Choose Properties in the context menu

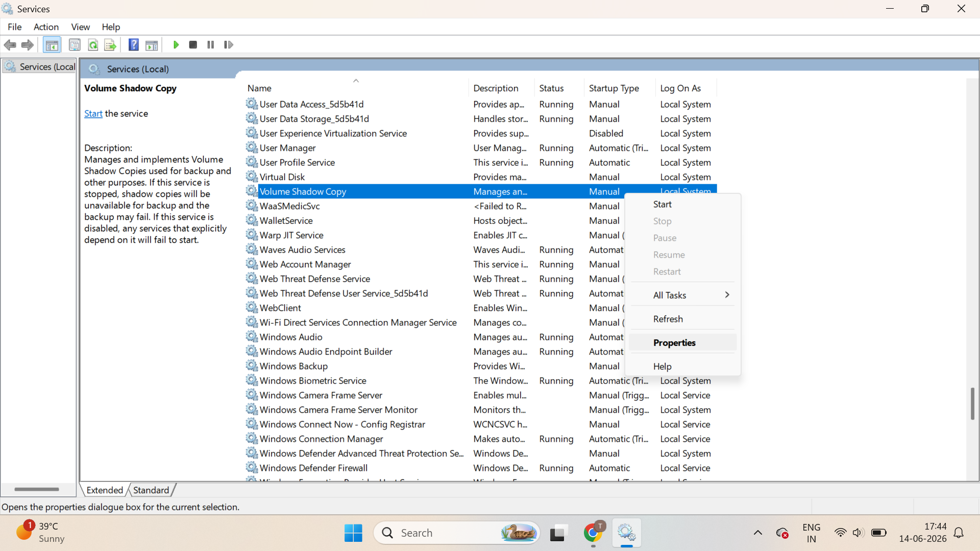tap(683, 343)
